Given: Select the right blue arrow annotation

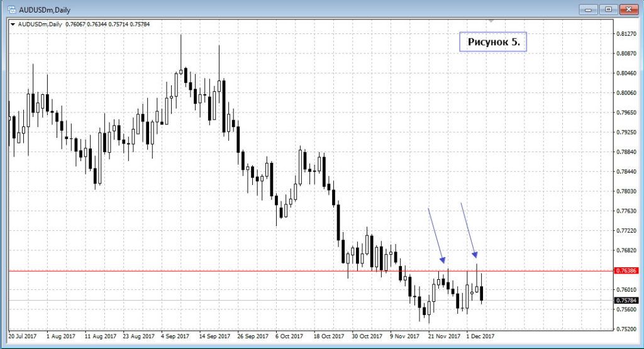Looking at the screenshot, I should click(469, 231).
